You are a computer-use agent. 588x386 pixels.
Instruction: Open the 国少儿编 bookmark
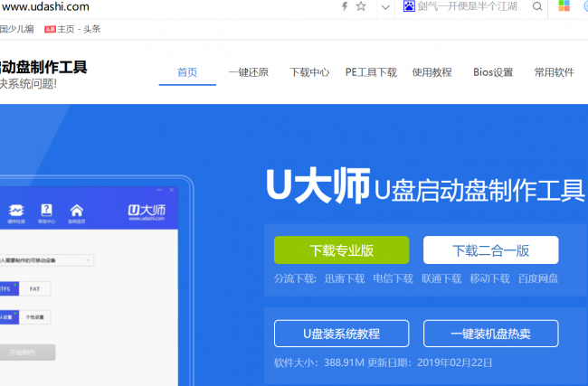pyautogui.click(x=17, y=29)
